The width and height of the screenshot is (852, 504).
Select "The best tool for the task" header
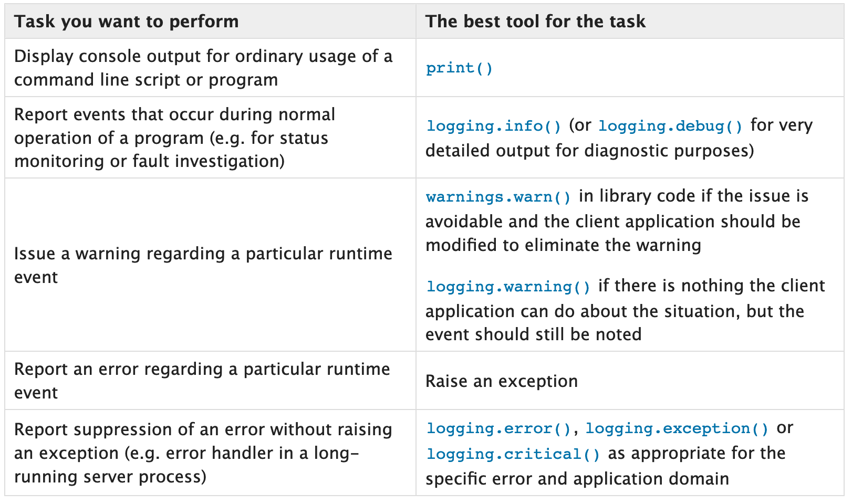pos(535,22)
